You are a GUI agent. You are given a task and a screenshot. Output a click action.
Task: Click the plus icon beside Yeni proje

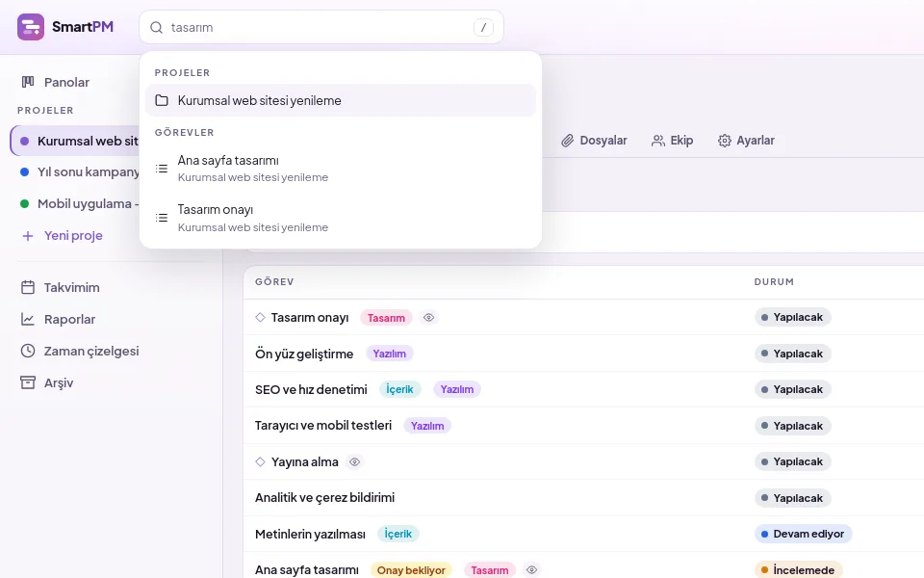pyautogui.click(x=28, y=236)
